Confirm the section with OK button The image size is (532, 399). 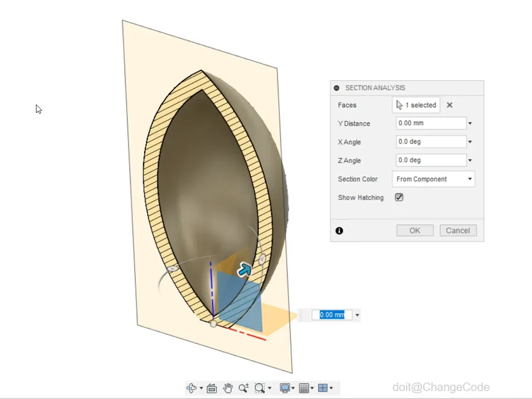[415, 230]
